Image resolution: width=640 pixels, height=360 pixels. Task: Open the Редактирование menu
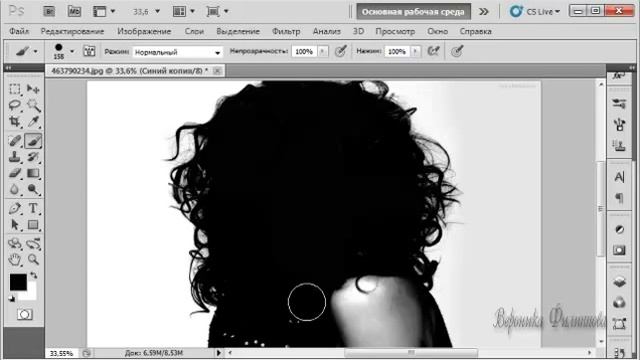(x=72, y=31)
